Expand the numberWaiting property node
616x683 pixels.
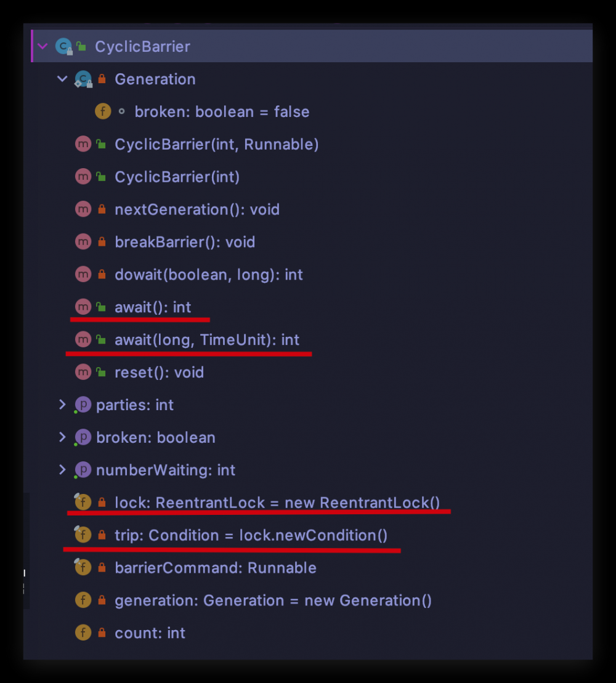tap(62, 470)
